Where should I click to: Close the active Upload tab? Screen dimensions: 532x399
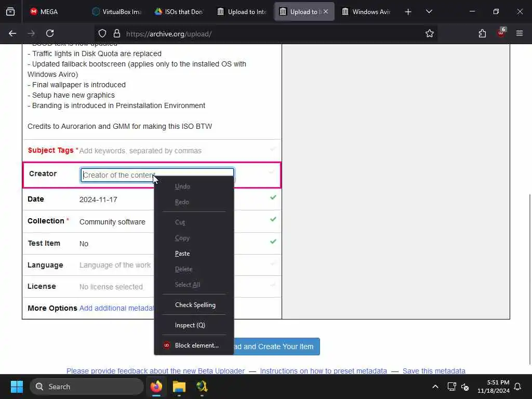click(326, 12)
